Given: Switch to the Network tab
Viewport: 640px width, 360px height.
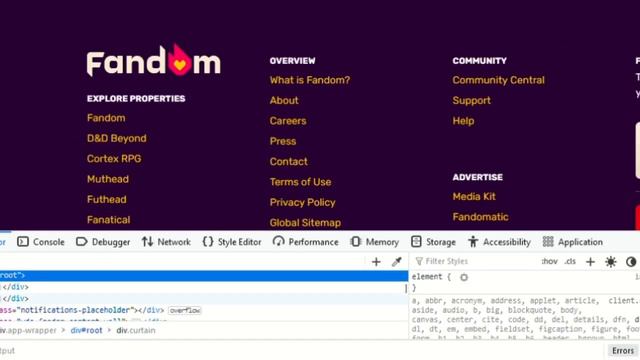Looking at the screenshot, I should 166,242.
